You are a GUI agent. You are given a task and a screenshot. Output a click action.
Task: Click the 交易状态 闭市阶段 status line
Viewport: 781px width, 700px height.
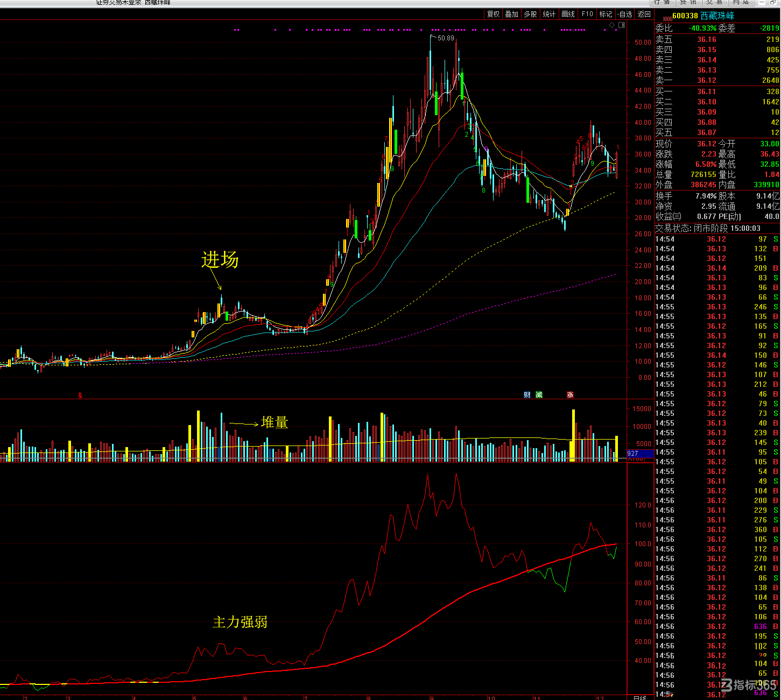tap(708, 228)
